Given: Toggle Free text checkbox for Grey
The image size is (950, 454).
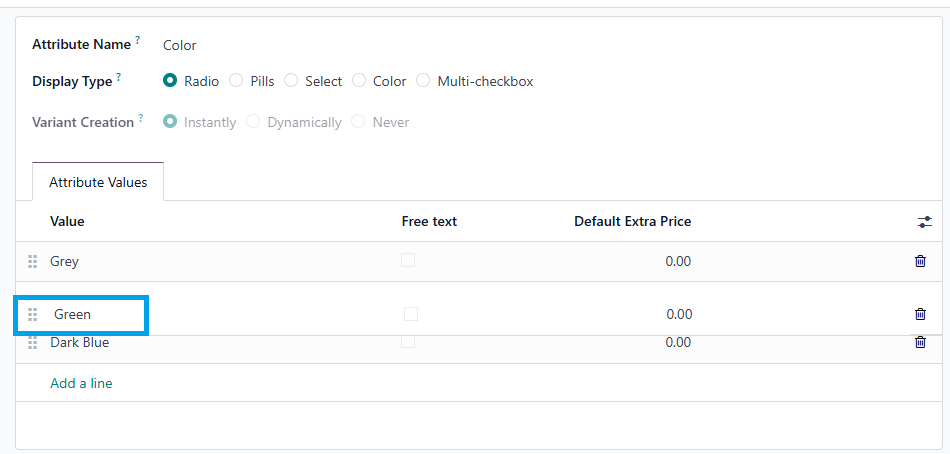Looking at the screenshot, I should [x=408, y=260].
